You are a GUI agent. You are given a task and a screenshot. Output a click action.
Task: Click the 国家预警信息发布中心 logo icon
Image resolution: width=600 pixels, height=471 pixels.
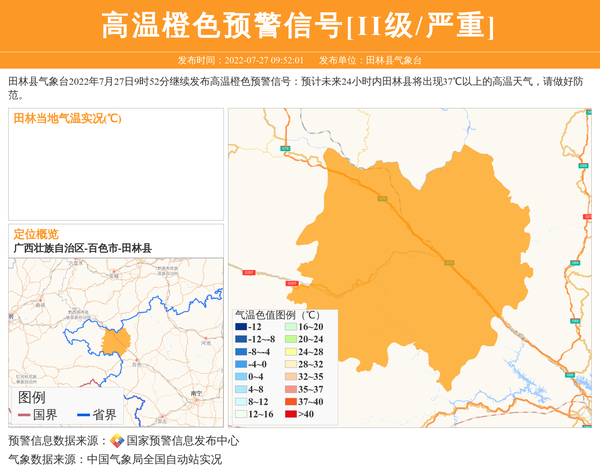117,441
